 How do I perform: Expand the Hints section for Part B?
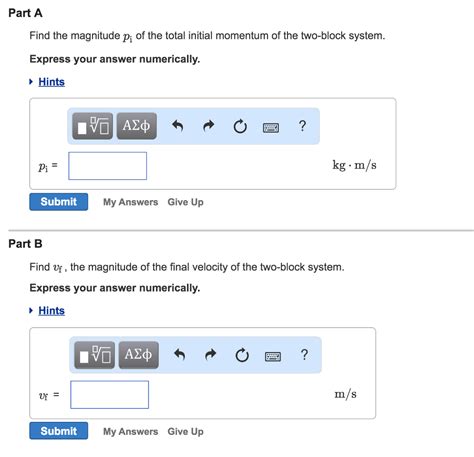point(51,311)
